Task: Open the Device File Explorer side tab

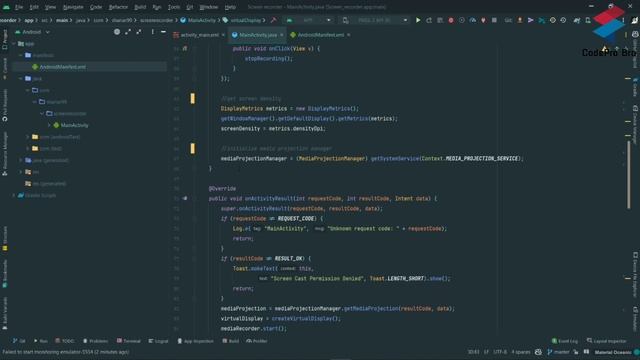Action: coord(635,275)
